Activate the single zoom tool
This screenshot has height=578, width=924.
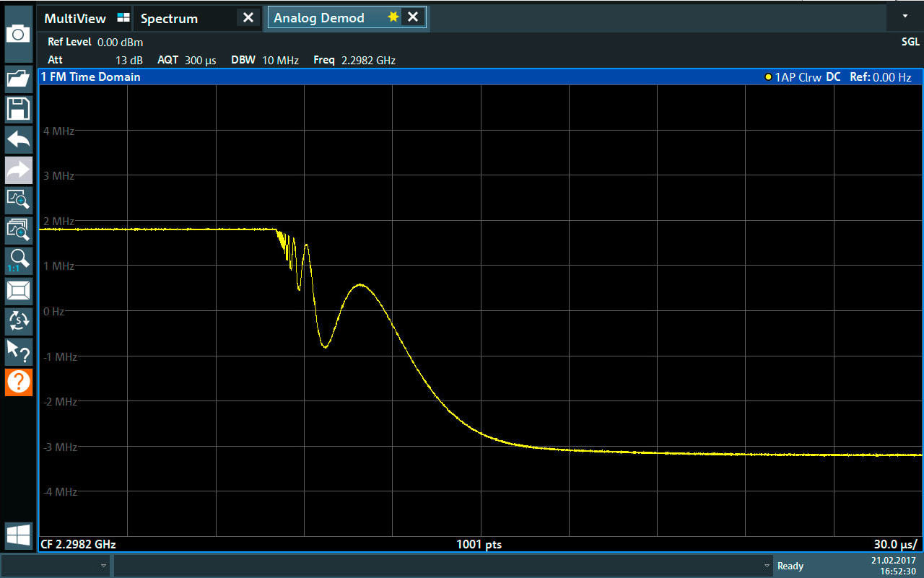pyautogui.click(x=18, y=200)
